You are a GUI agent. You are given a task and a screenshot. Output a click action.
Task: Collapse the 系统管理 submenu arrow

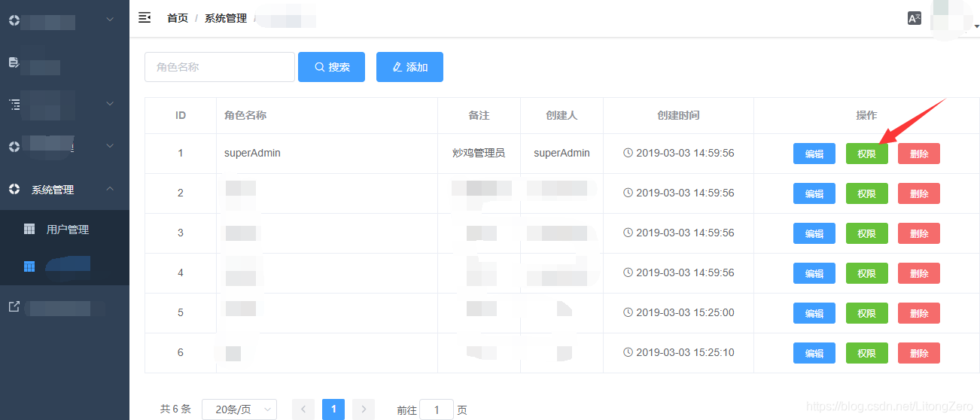[x=110, y=189]
